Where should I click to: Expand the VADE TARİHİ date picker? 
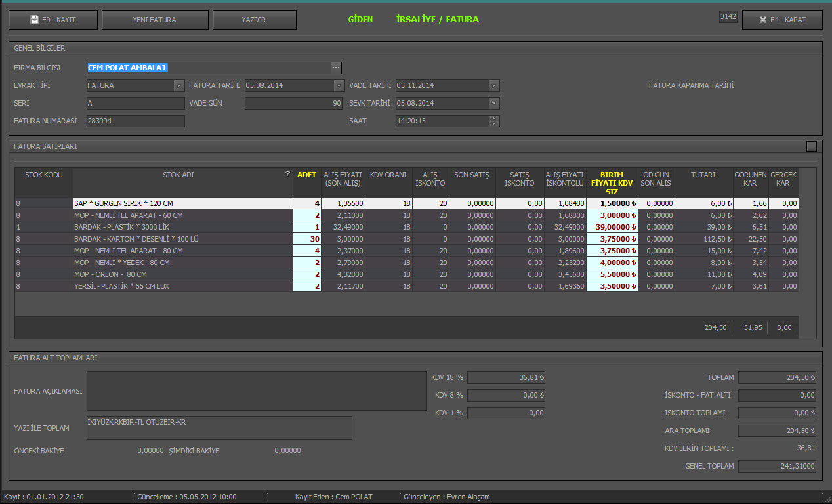pyautogui.click(x=494, y=85)
